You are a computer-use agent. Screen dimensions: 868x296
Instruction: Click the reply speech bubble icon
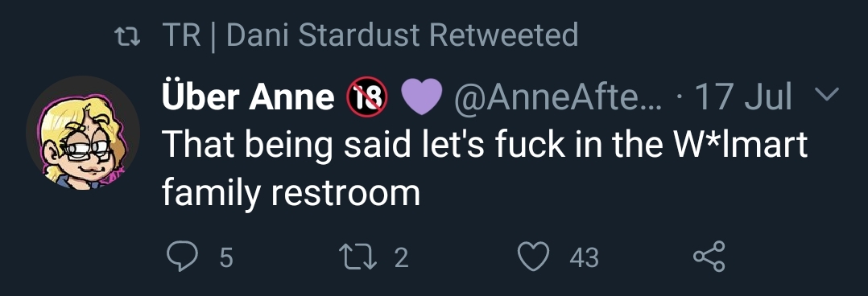[182, 257]
